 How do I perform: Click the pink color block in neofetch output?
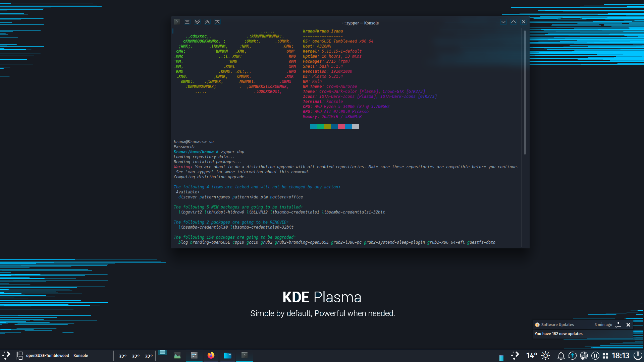(341, 127)
